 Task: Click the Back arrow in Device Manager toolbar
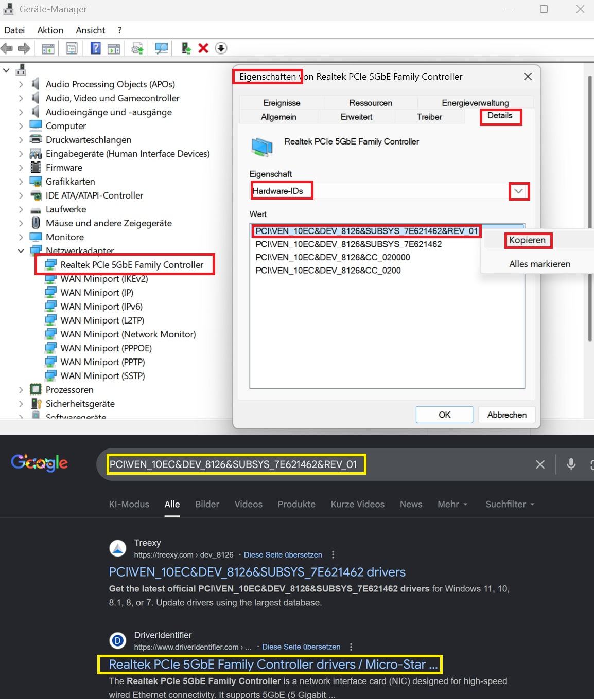(x=7, y=48)
